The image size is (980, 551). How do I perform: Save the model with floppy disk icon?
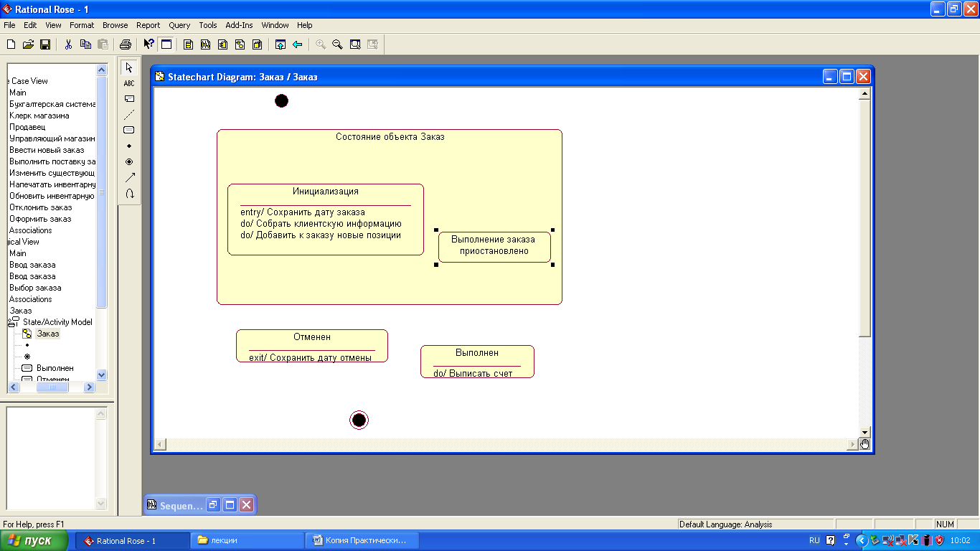[44, 44]
